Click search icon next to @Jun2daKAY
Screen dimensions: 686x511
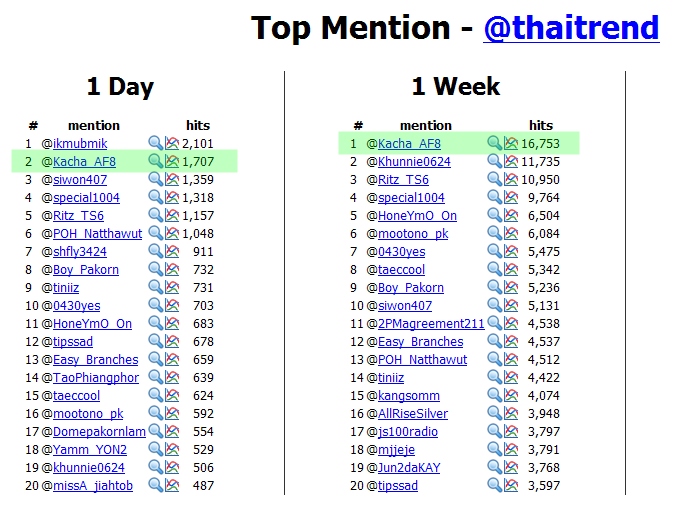494,467
